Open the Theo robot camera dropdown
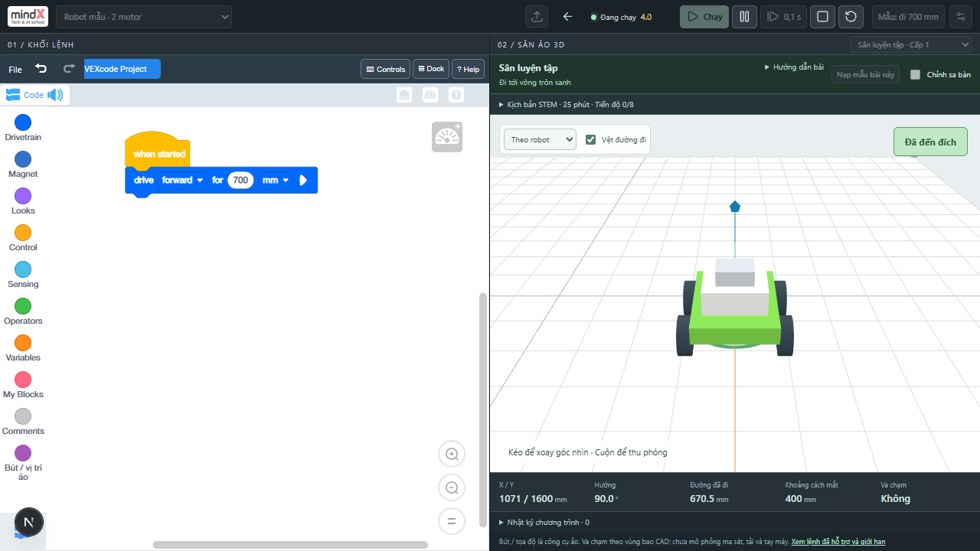The width and height of the screenshot is (980, 551). (x=540, y=139)
